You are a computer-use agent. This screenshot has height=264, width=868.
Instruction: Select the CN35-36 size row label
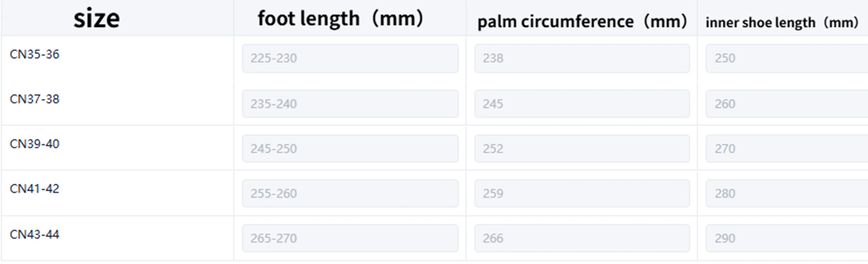point(34,54)
